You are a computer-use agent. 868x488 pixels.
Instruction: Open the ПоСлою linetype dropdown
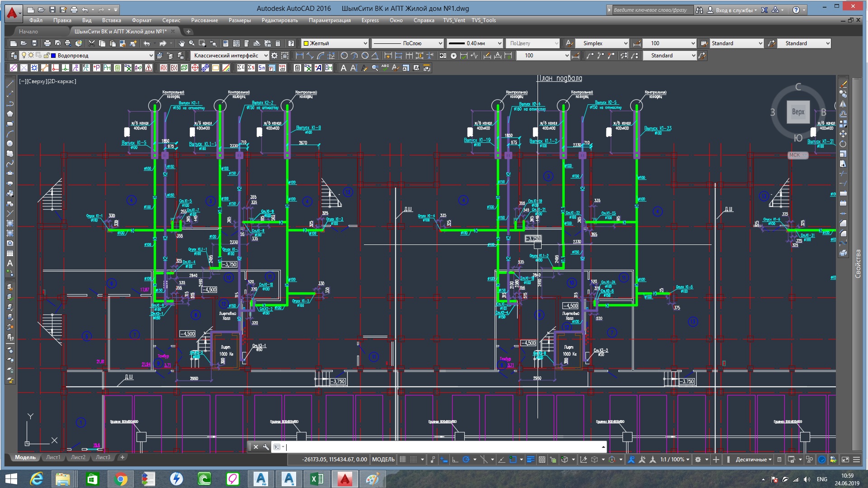tap(407, 43)
